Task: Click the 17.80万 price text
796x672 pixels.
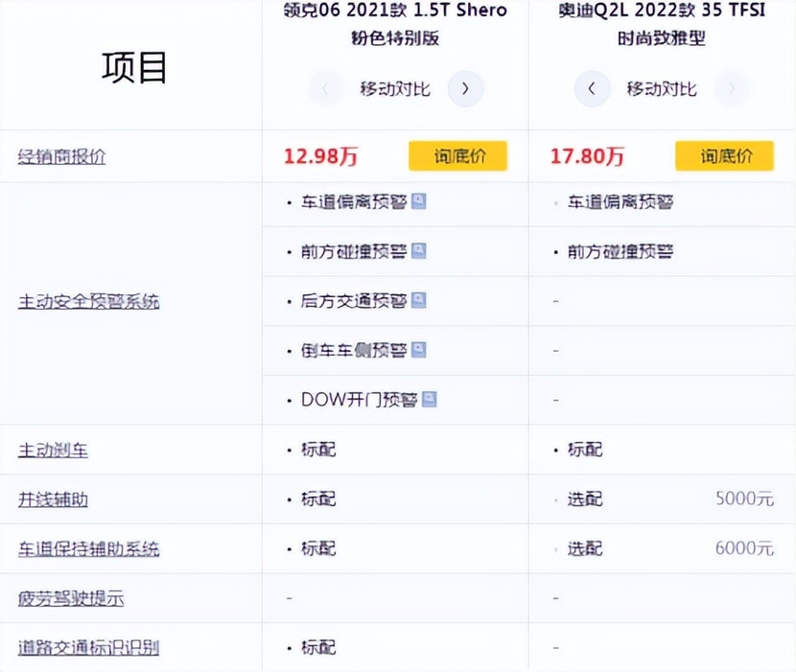Action: [587, 156]
